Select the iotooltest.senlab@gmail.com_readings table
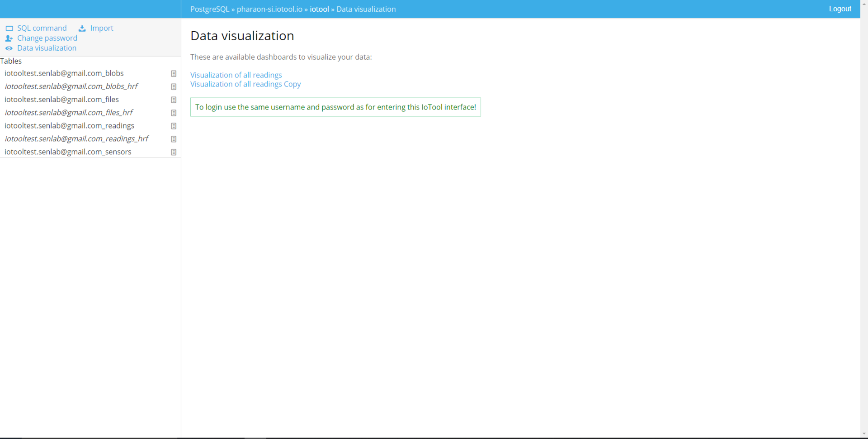868x439 pixels. [x=69, y=126]
